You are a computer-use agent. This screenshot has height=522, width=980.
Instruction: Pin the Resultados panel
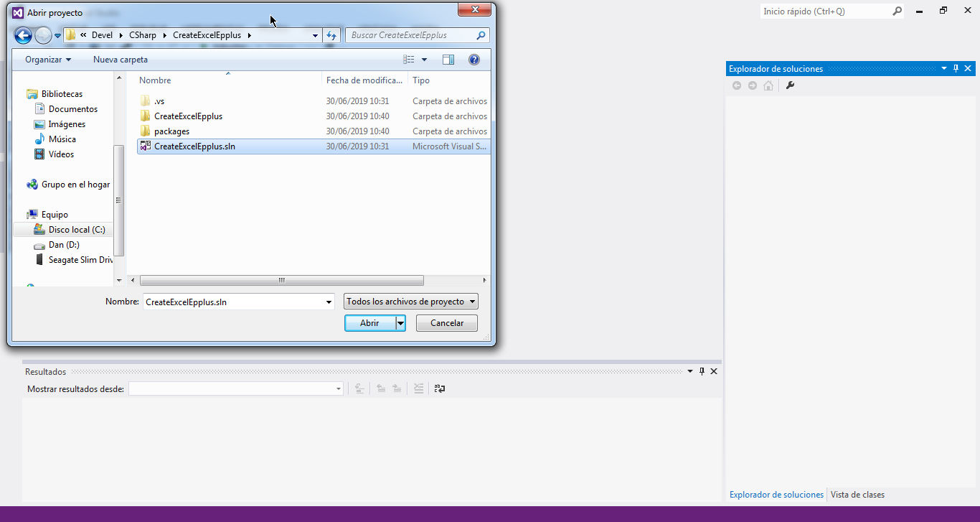click(702, 371)
